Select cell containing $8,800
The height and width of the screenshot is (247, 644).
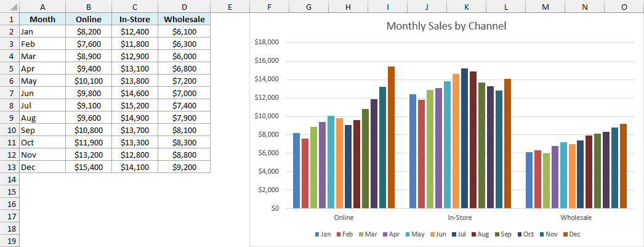click(184, 155)
